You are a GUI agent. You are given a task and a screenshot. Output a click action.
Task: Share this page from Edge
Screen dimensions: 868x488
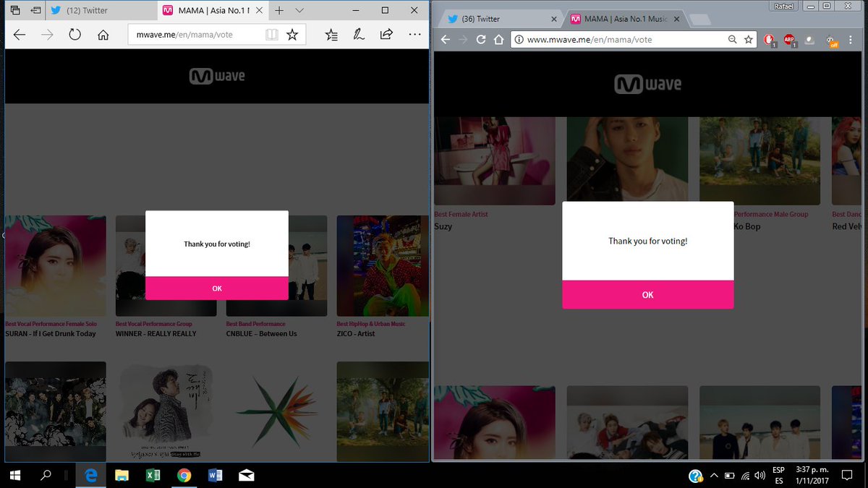386,34
